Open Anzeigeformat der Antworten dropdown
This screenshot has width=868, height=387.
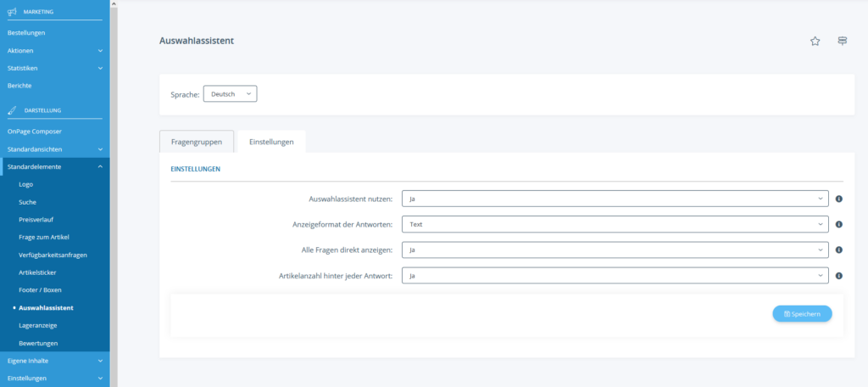pyautogui.click(x=615, y=225)
